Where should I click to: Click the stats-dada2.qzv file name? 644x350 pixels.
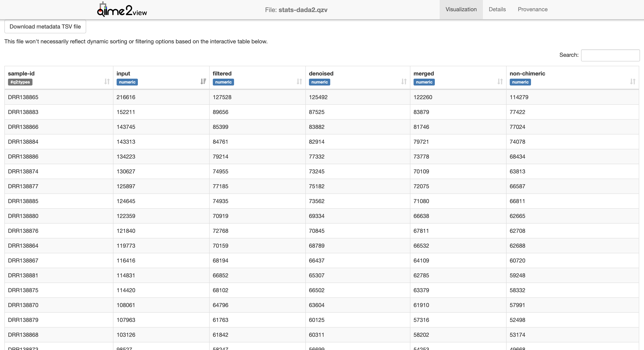click(x=303, y=10)
